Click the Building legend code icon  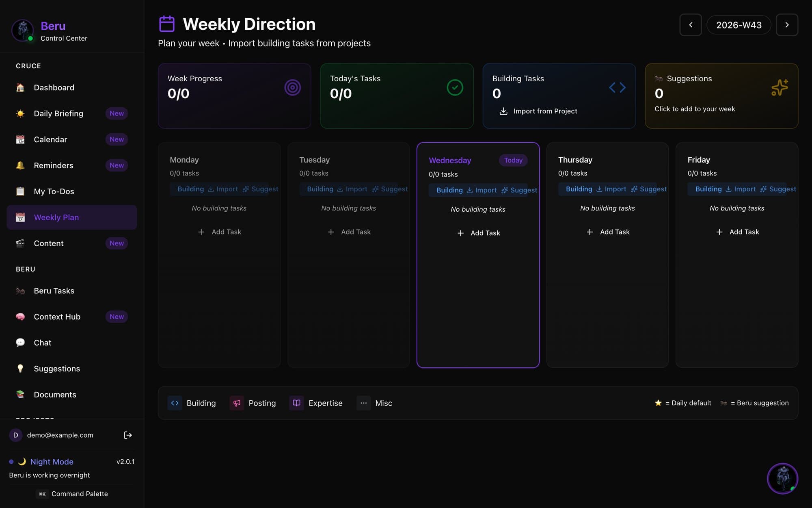(x=175, y=403)
